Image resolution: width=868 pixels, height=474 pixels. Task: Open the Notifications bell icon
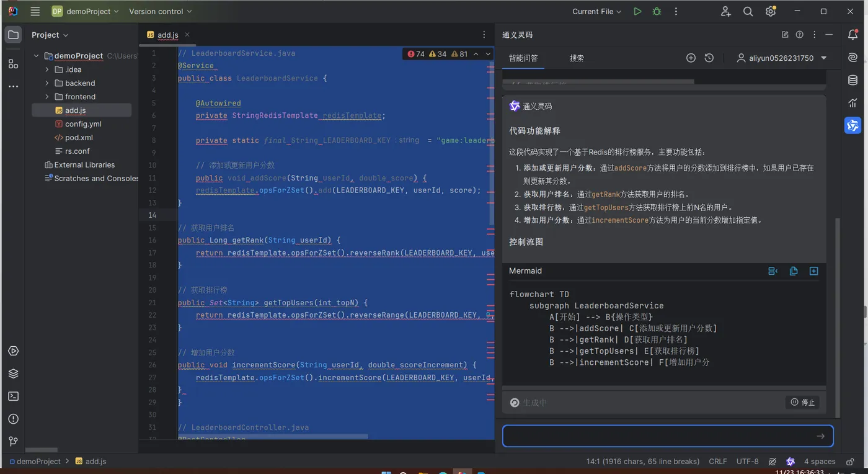[853, 35]
